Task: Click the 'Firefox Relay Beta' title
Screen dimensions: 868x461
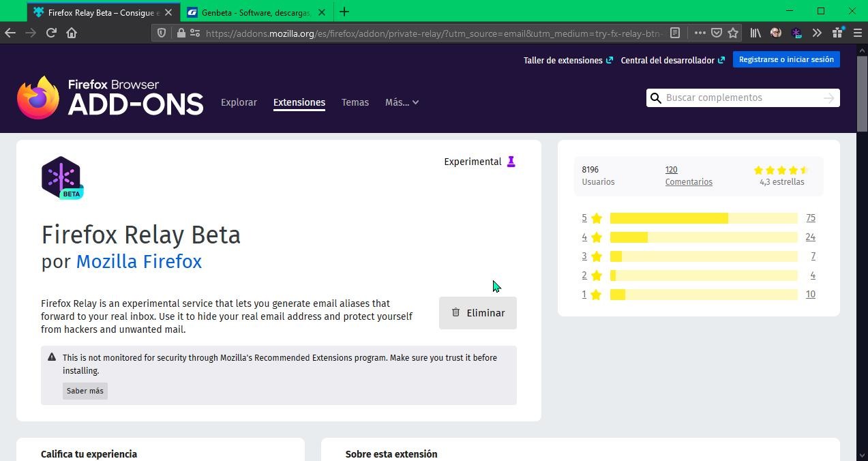Action: pyautogui.click(x=141, y=235)
